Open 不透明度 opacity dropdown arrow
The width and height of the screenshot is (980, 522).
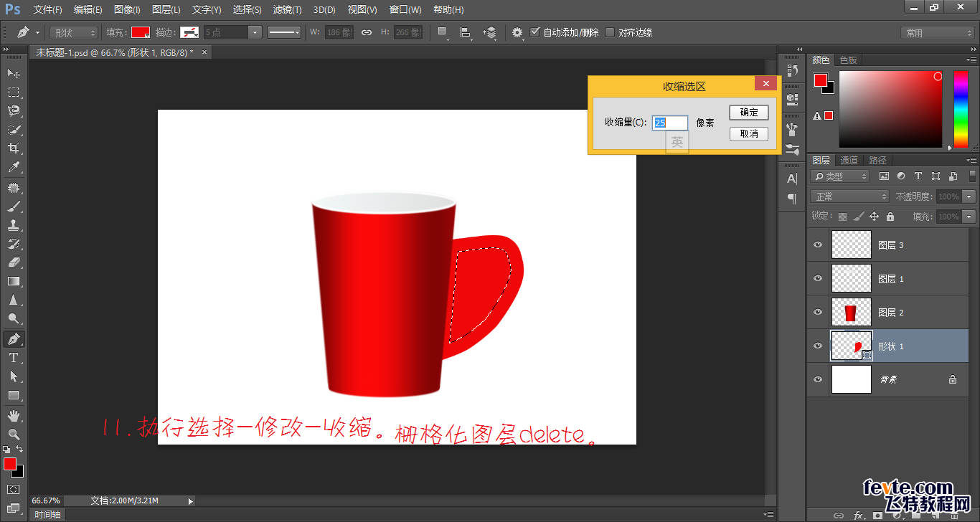[x=970, y=196]
